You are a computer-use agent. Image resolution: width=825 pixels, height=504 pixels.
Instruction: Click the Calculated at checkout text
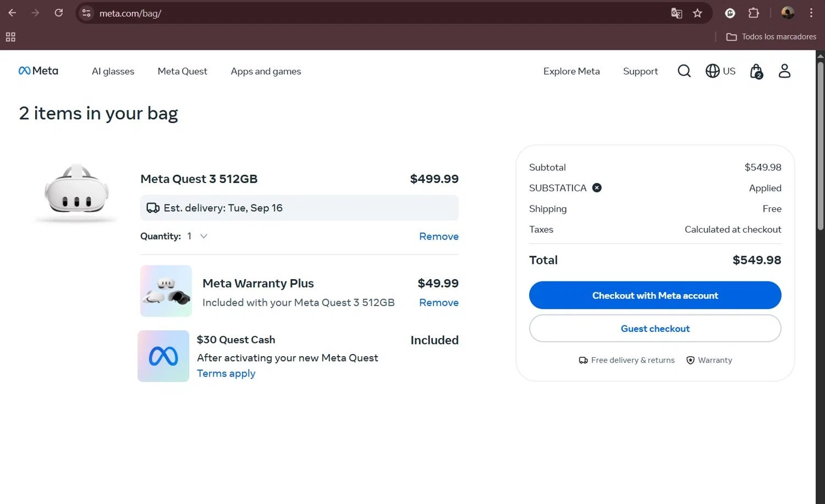tap(733, 230)
